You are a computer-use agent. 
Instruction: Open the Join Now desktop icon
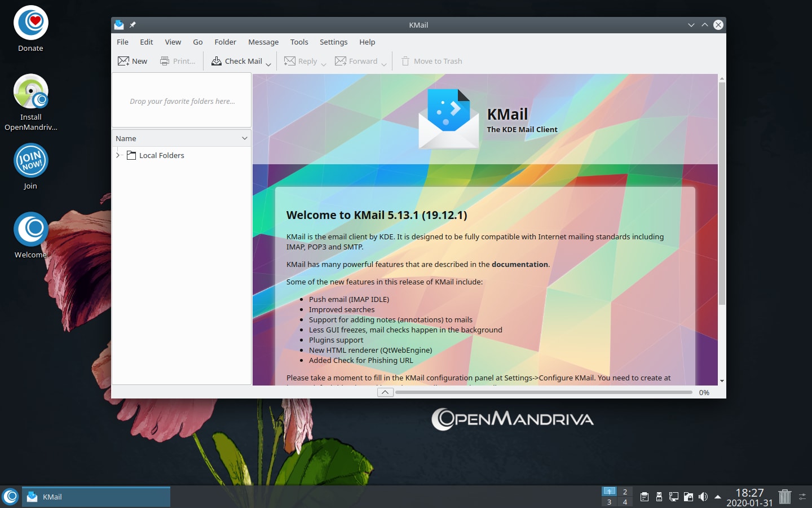[x=30, y=161]
